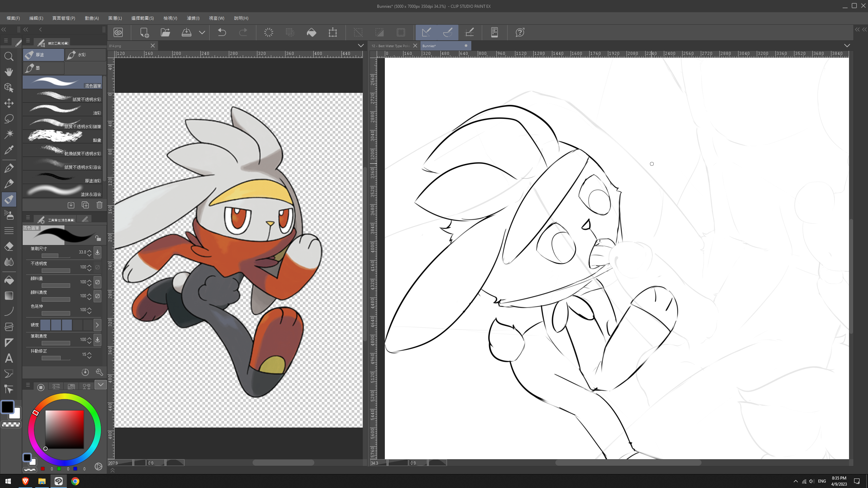Delete sub tool with trash icon
The image size is (868, 488).
(99, 205)
